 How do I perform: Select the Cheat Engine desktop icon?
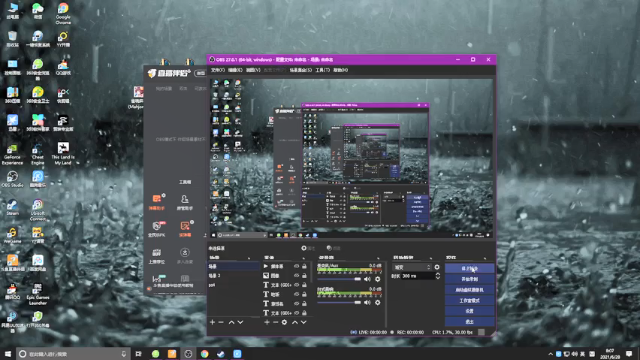pos(38,154)
